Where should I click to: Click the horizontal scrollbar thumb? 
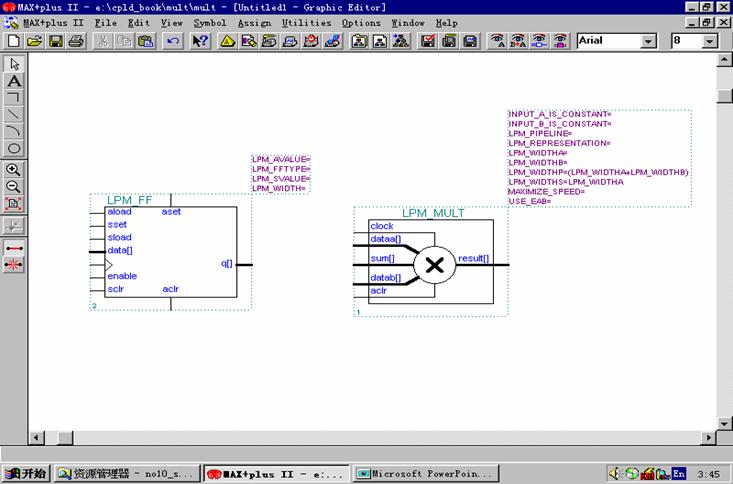[x=65, y=438]
